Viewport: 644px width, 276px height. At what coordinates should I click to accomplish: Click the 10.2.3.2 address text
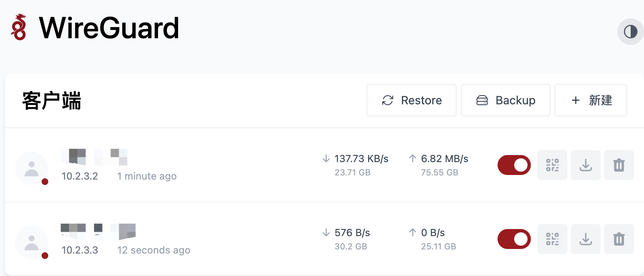(x=80, y=176)
